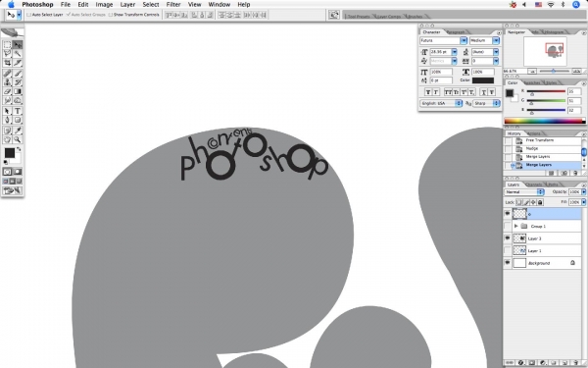Switch to the Histogram tab
The image size is (588, 368).
[554, 32]
